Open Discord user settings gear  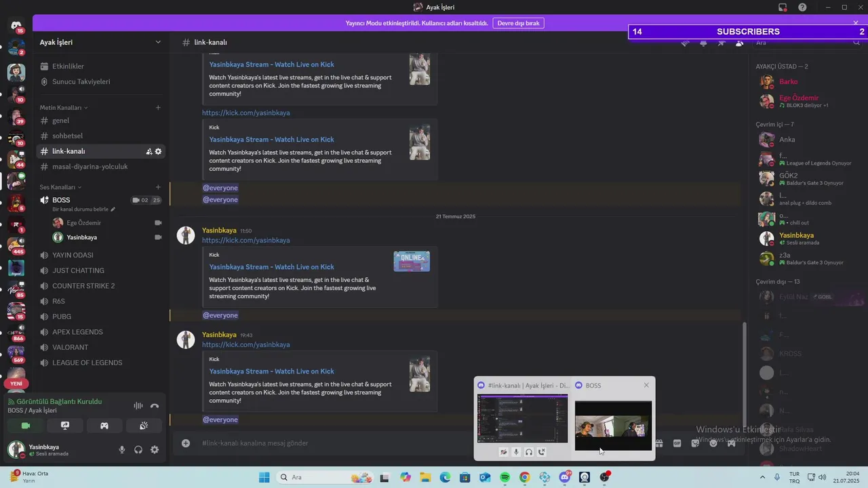pyautogui.click(x=155, y=449)
